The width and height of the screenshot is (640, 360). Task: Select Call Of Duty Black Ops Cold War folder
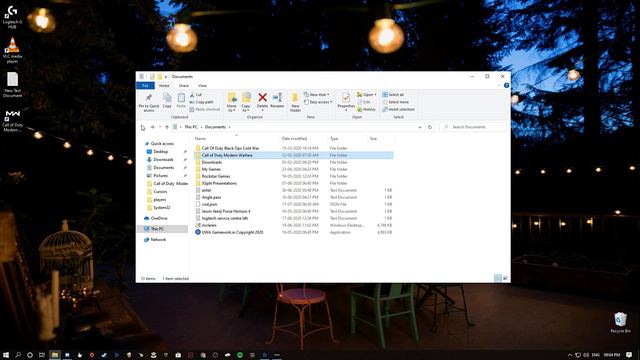293,148
